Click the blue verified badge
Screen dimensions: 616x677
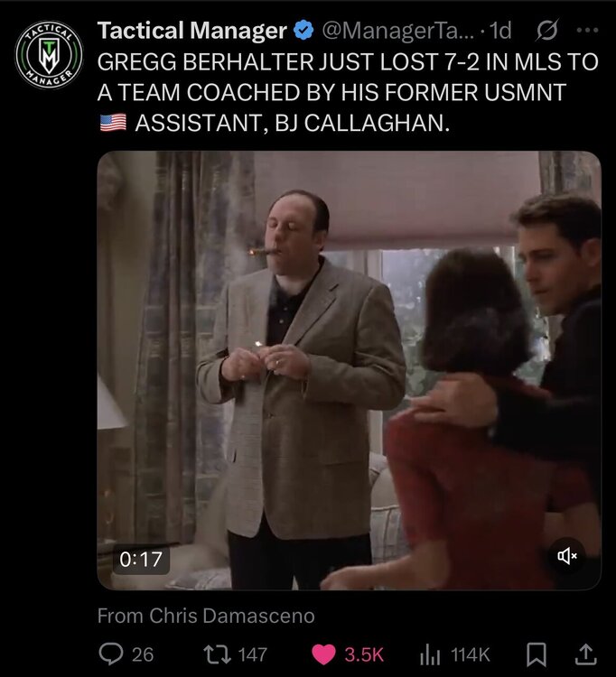coord(303,31)
